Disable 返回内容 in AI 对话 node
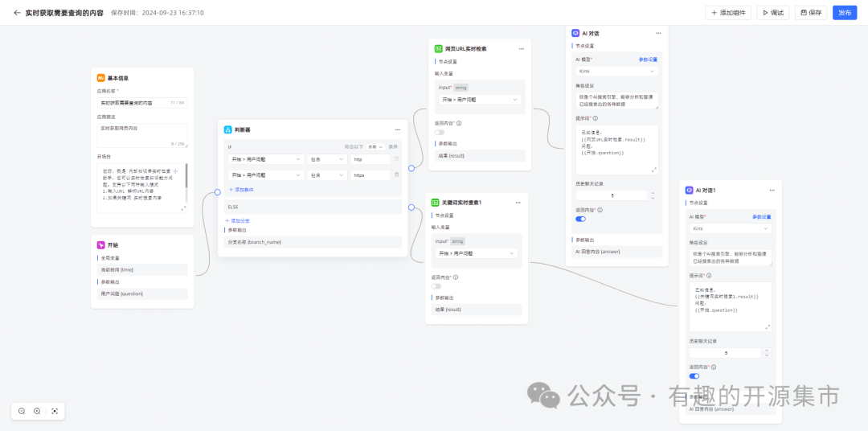 581,219
